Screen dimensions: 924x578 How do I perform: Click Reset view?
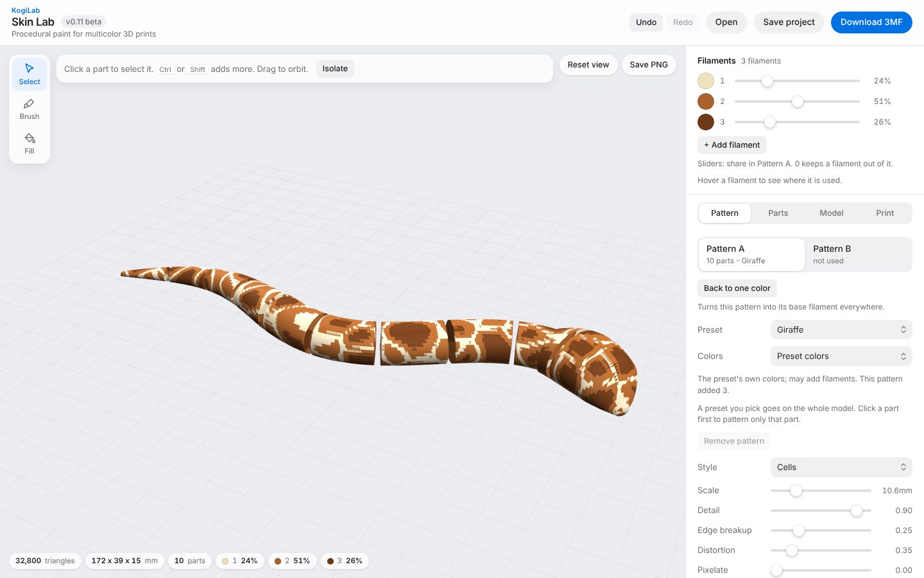[x=588, y=65]
